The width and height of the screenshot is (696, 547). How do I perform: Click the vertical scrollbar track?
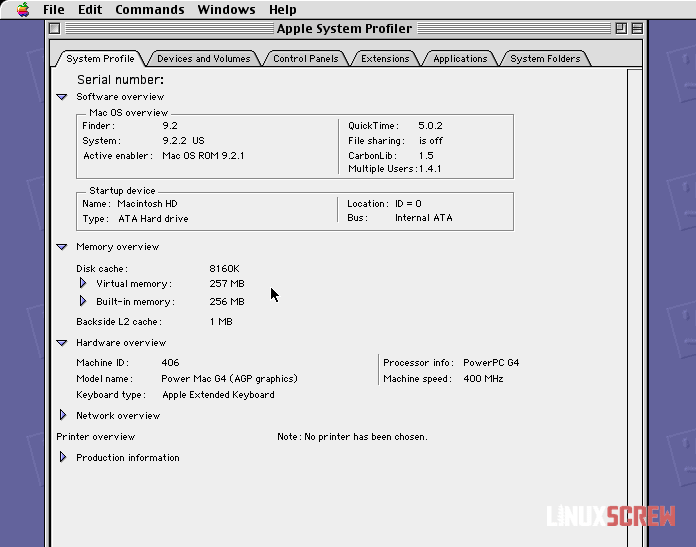click(635, 308)
